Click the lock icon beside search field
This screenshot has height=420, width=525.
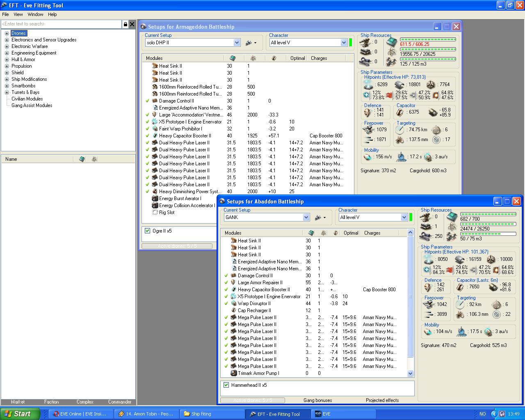click(126, 24)
